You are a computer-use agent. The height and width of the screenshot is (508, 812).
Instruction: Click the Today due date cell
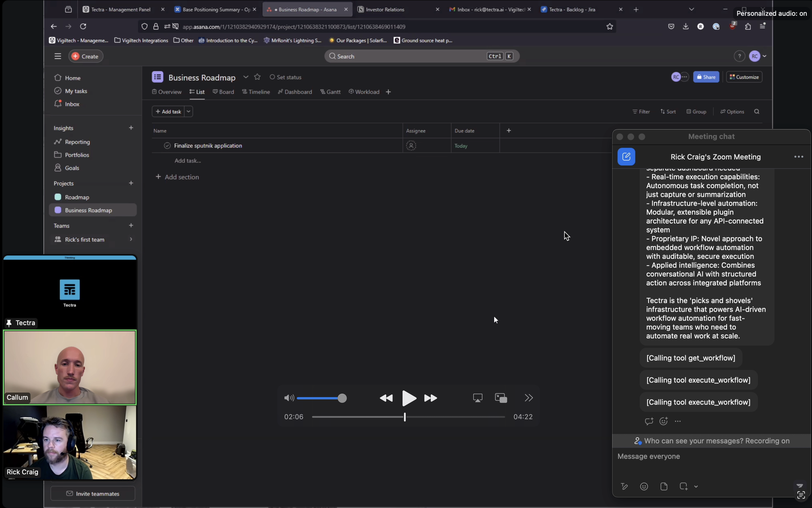point(475,146)
